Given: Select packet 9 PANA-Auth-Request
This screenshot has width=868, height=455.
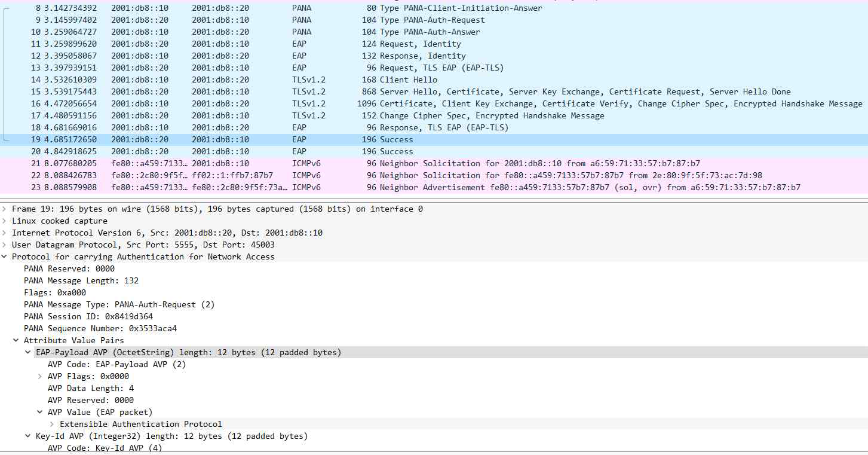Looking at the screenshot, I should (434, 20).
